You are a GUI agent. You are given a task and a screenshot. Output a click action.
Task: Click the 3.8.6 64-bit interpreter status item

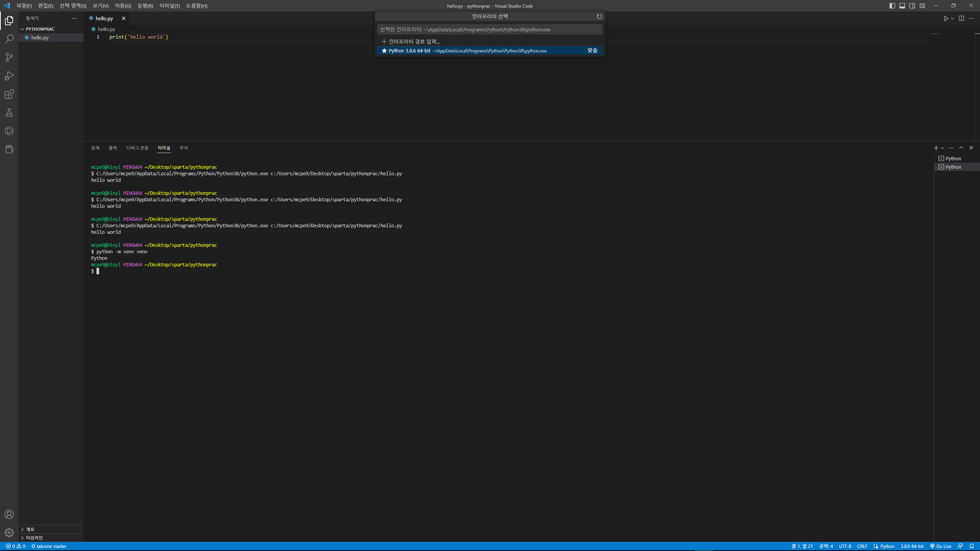[x=912, y=546]
